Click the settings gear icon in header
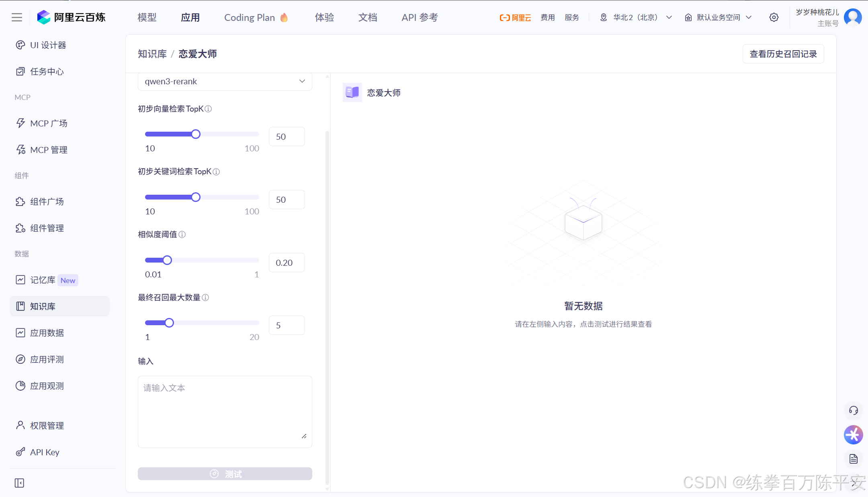This screenshot has width=868, height=497. [774, 17]
